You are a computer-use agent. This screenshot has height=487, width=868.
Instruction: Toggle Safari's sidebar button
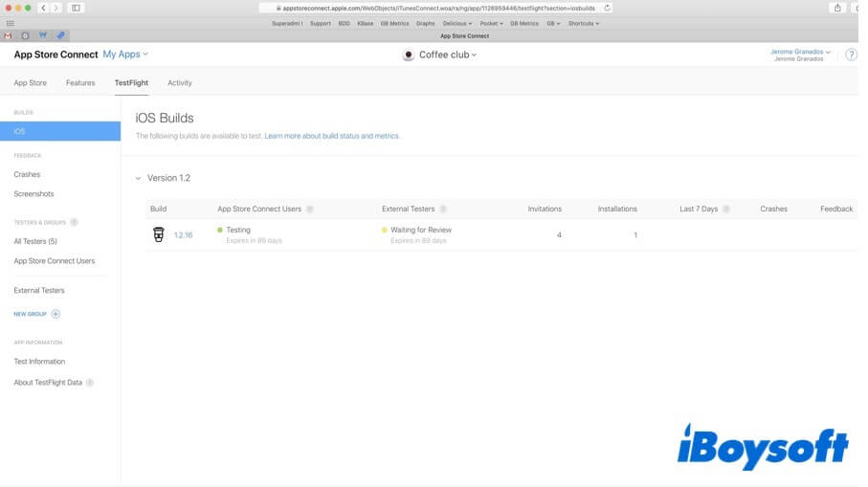[x=76, y=8]
